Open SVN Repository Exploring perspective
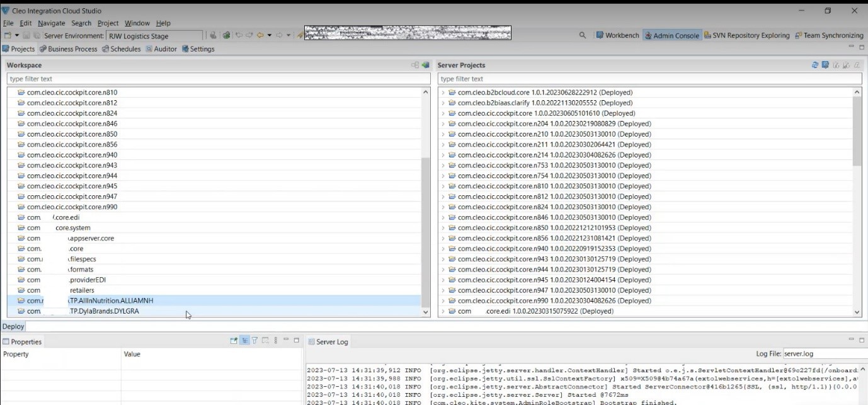 click(746, 36)
